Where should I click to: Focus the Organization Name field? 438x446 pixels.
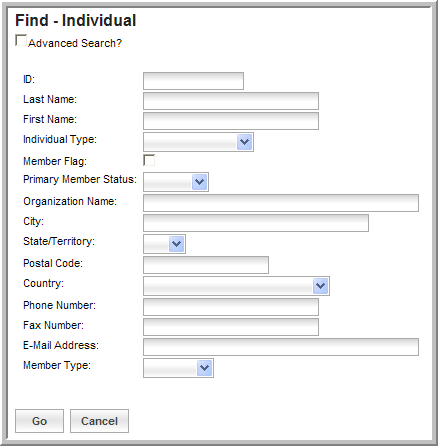[x=281, y=203]
